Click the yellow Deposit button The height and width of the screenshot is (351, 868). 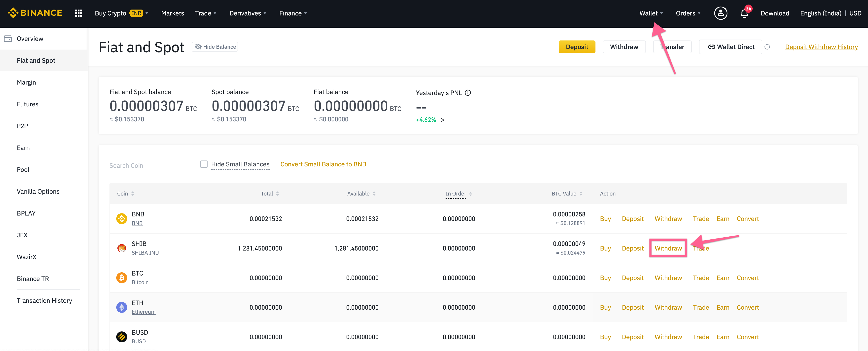click(x=577, y=47)
